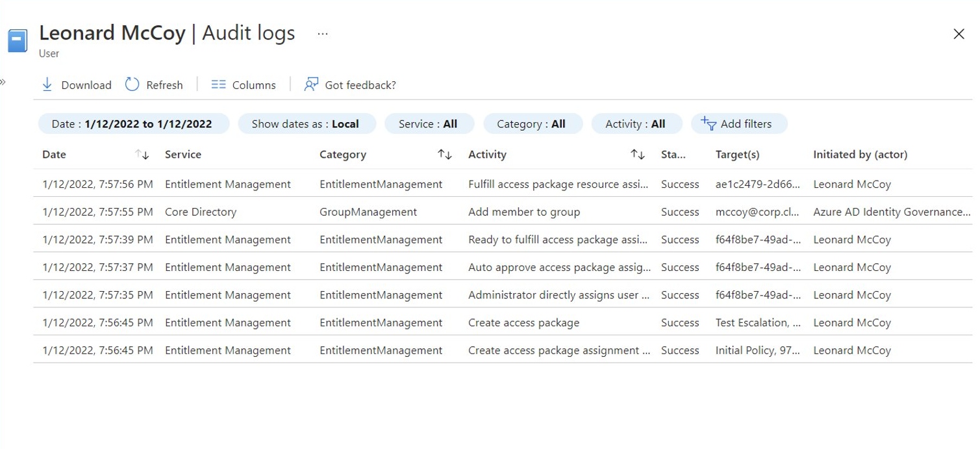Click the Add filters funnel icon

click(709, 123)
